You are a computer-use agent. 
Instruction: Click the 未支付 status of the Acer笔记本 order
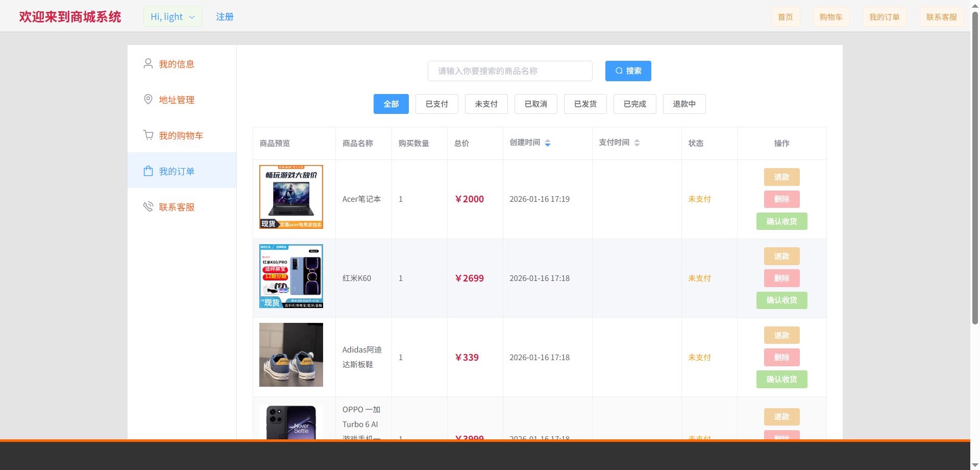pos(699,199)
